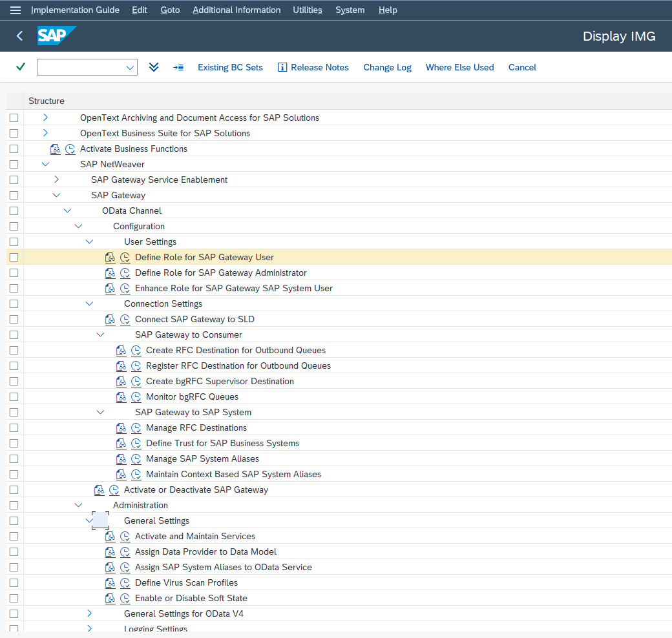Viewport: 672px width, 638px height.
Task: Collapse the OData Channel node
Action: 67,211
